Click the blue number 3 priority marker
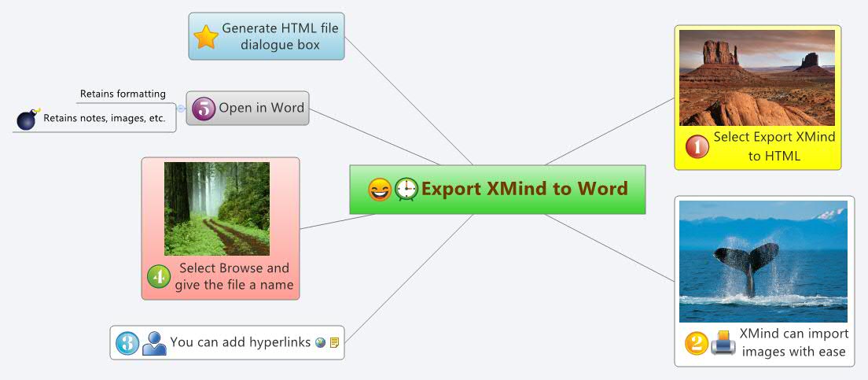Image resolution: width=868 pixels, height=380 pixels. pyautogui.click(x=127, y=343)
